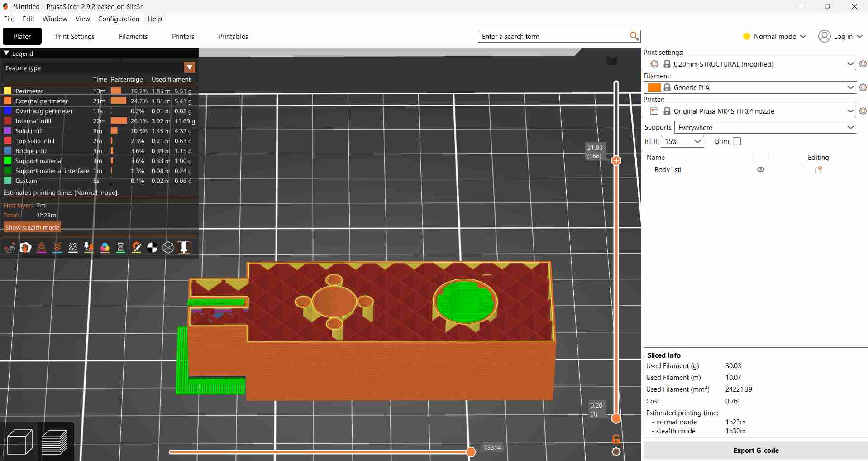Click the user account avatar icon

coord(824,36)
